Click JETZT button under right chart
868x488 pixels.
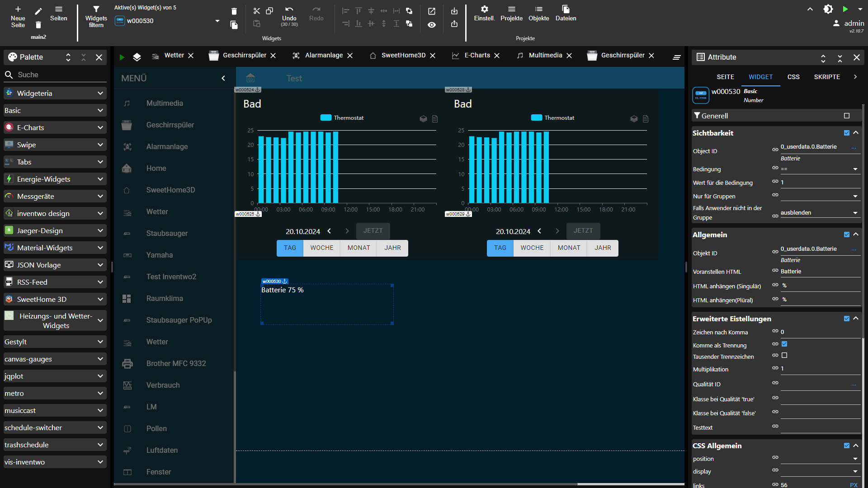tap(583, 231)
